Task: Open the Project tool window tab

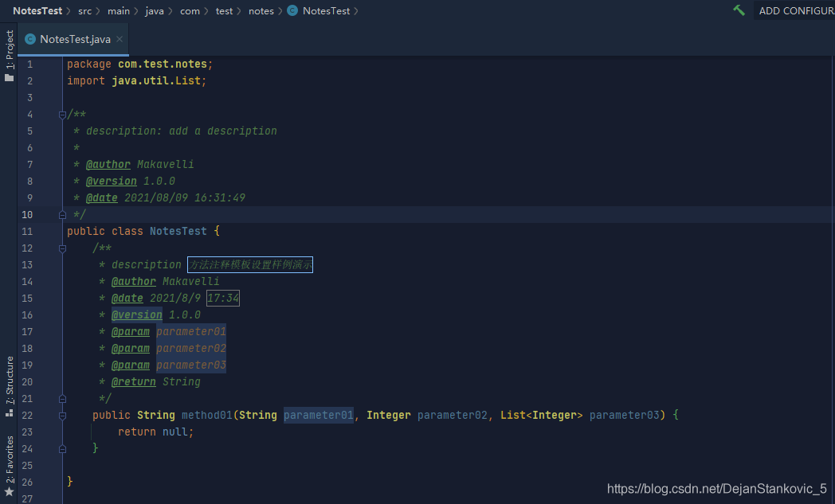Action: pos(10,49)
